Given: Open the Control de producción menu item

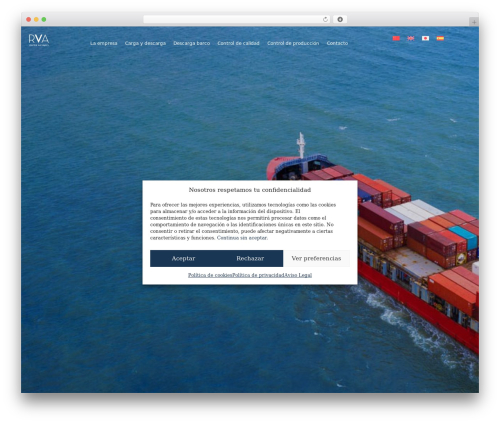Looking at the screenshot, I should click(x=293, y=43).
